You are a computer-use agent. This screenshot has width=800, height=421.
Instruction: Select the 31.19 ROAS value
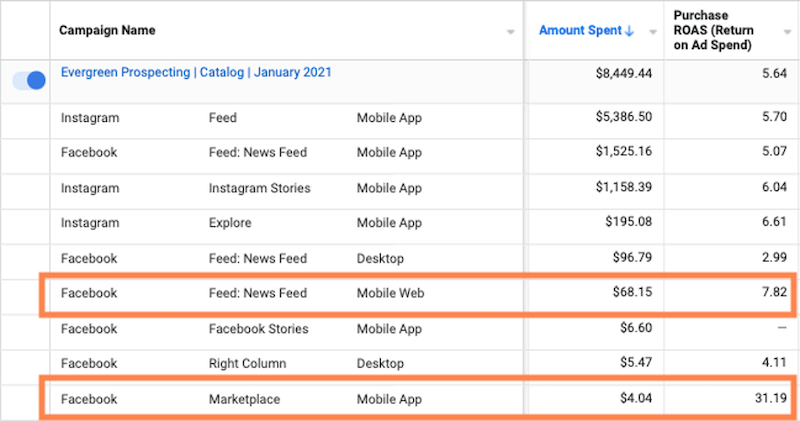[771, 398]
